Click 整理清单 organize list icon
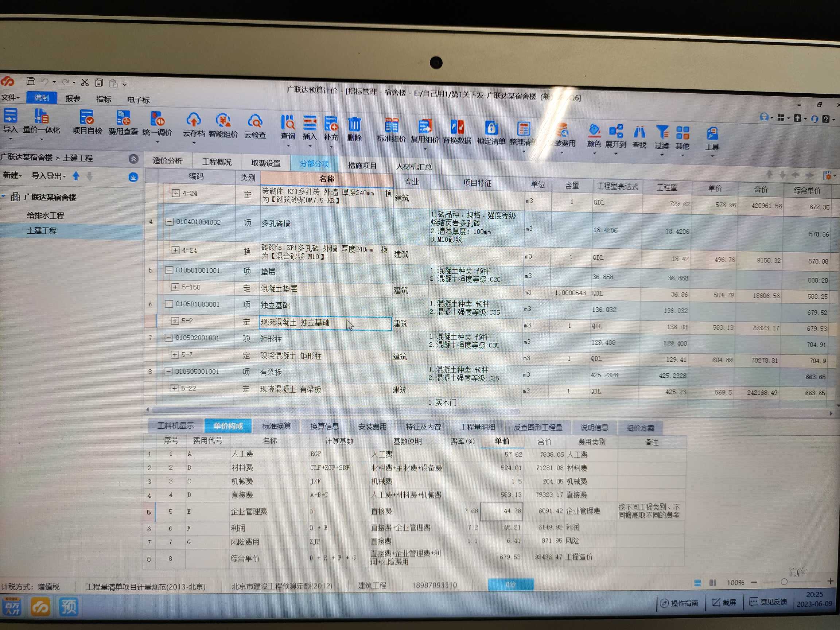The image size is (840, 630). [523, 129]
